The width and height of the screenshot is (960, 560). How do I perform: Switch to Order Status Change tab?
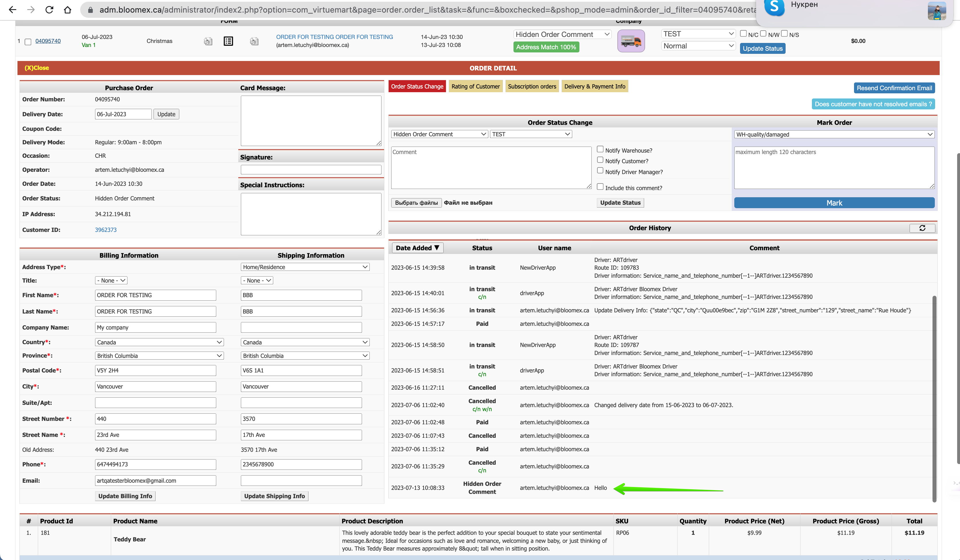click(x=417, y=86)
